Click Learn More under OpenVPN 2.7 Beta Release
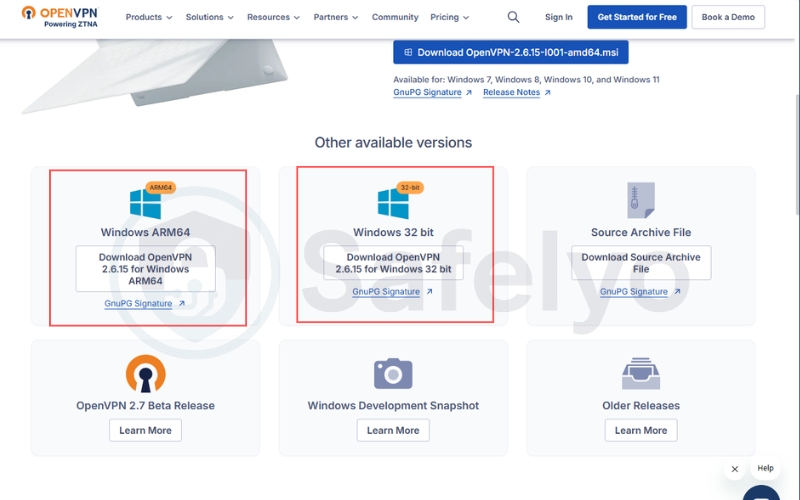The image size is (800, 500). [145, 430]
